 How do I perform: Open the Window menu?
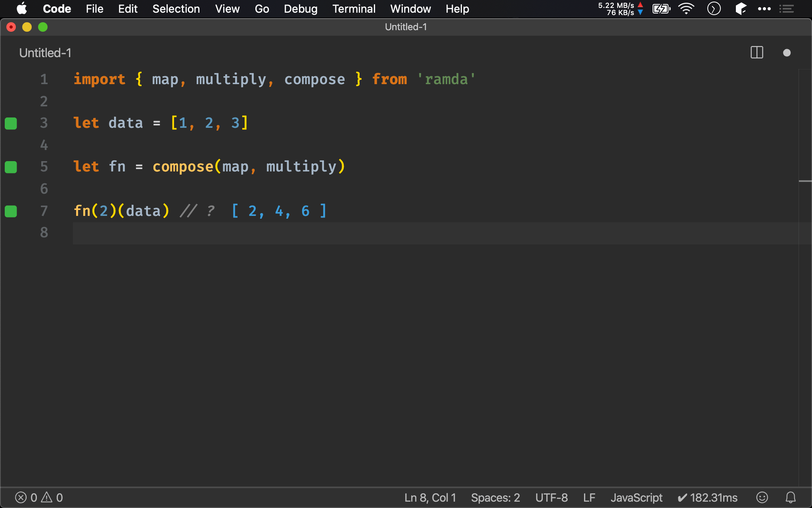coord(410,9)
